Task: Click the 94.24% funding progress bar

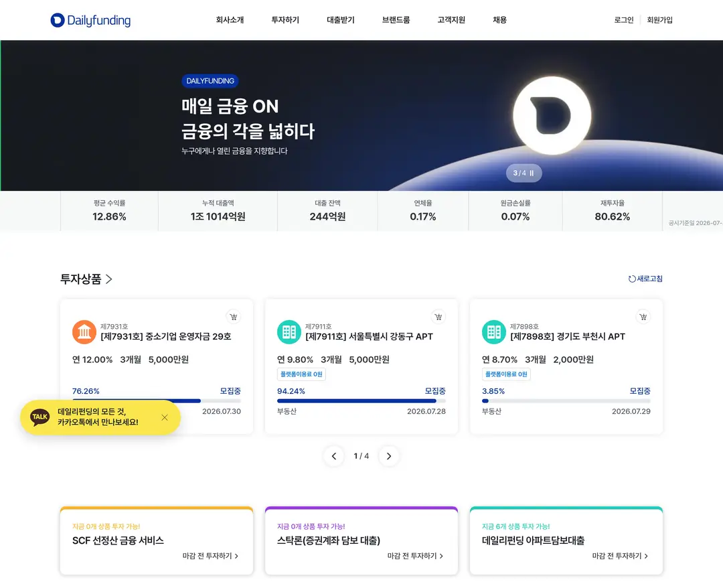Action: point(361,400)
